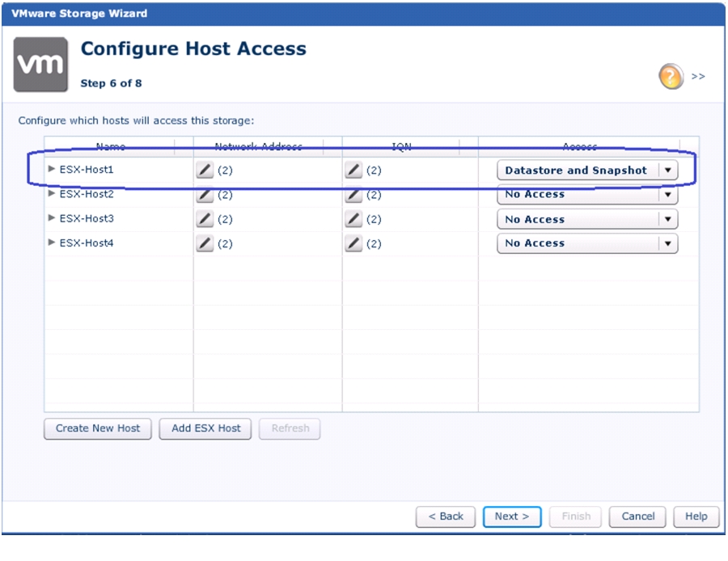This screenshot has width=728, height=561.
Task: Click the vm logo icon
Action: pyautogui.click(x=41, y=65)
